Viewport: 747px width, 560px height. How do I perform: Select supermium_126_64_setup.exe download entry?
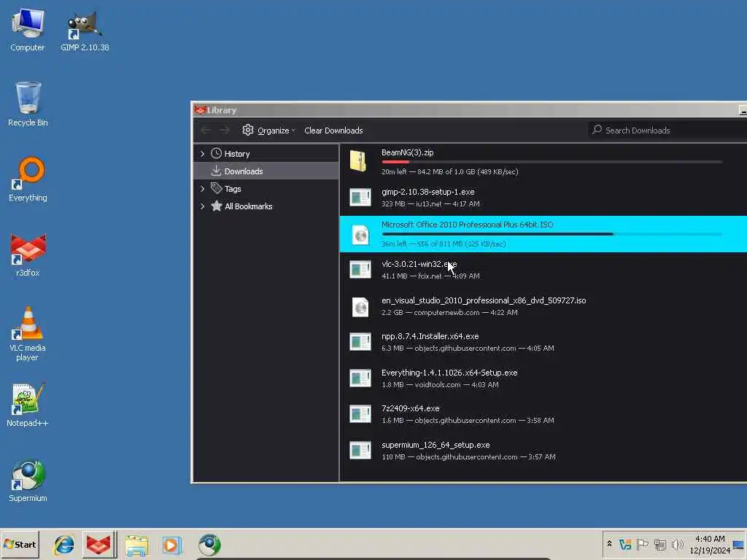pyautogui.click(x=543, y=451)
